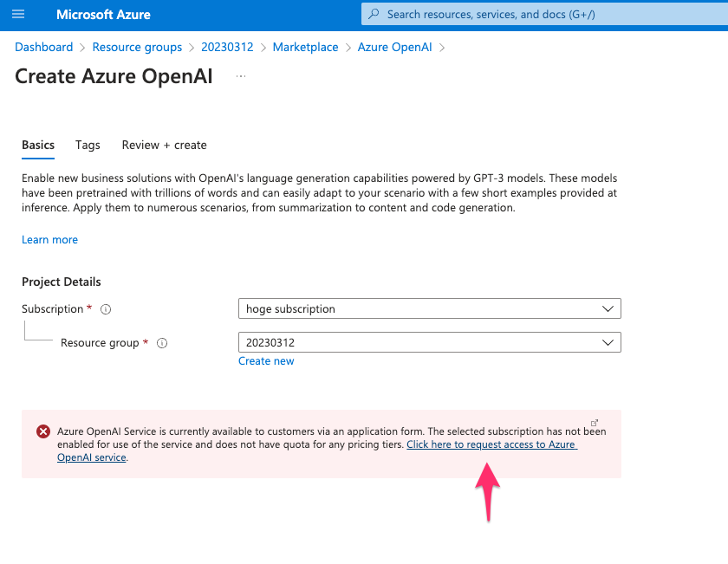Image resolution: width=728 pixels, height=564 pixels.
Task: Open the Azure portal hamburger menu
Action: pyautogui.click(x=19, y=14)
